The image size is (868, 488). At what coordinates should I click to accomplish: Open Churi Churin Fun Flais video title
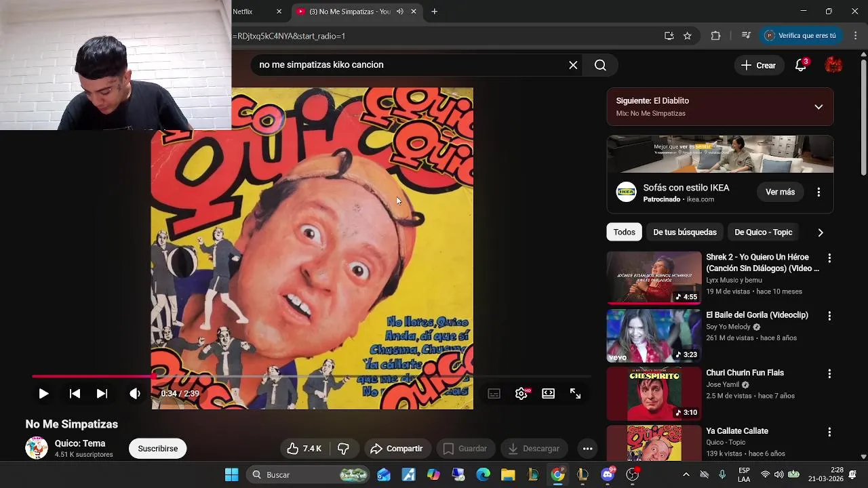click(745, 373)
